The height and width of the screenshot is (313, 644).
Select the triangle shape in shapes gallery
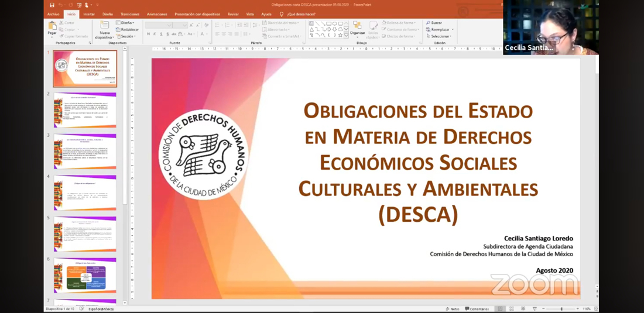[311, 29]
